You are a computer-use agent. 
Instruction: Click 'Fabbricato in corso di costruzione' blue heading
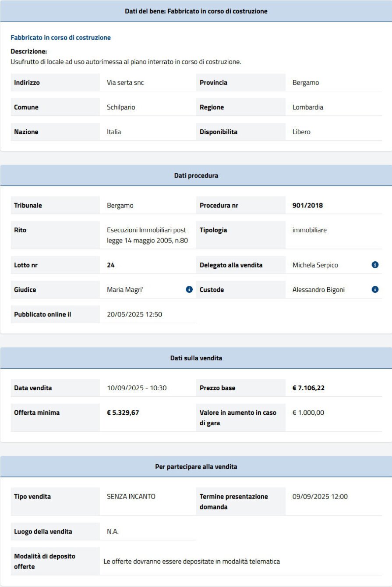pyautogui.click(x=60, y=38)
